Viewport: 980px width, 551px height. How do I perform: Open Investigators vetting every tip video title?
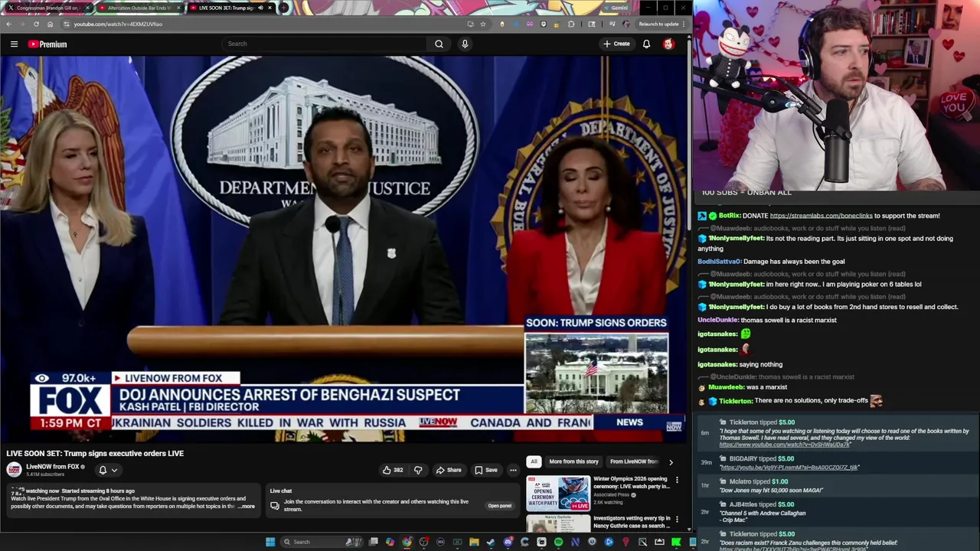click(632, 522)
